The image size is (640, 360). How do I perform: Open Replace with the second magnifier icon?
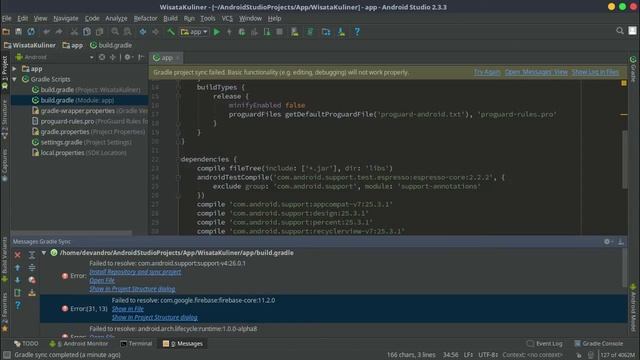(127, 32)
